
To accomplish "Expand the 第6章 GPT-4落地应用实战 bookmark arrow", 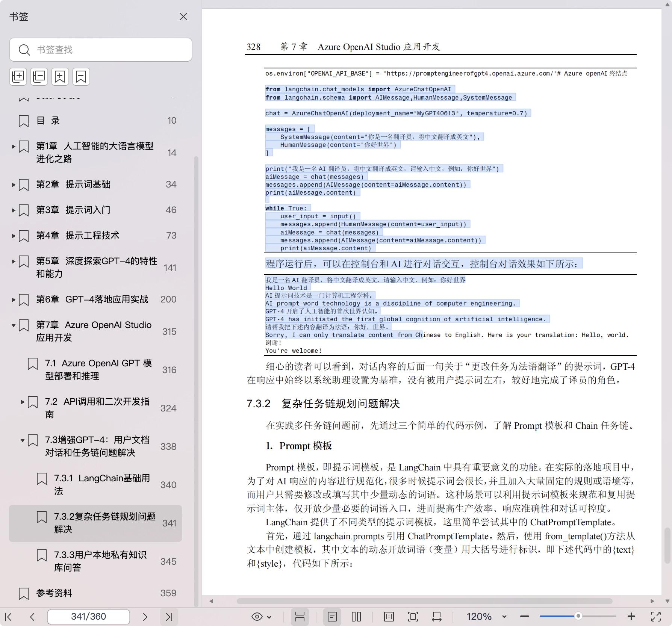I will click(14, 299).
